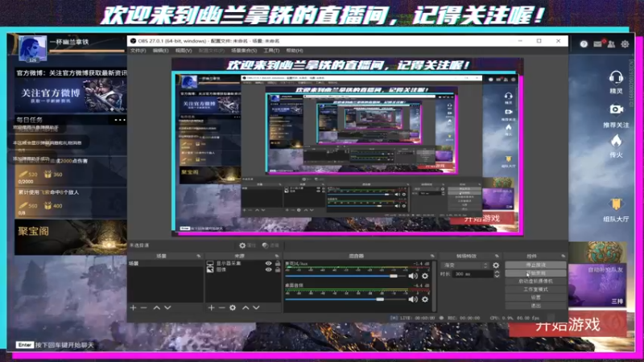644x362 pixels.
Task: Open source properties via the 属性 gear button
Action: [x=248, y=245]
